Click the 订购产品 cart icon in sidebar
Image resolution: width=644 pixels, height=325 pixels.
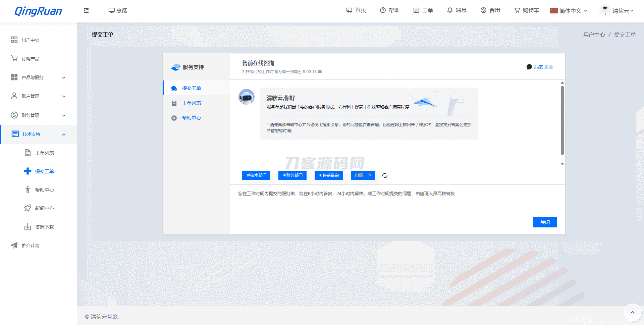[x=14, y=58]
